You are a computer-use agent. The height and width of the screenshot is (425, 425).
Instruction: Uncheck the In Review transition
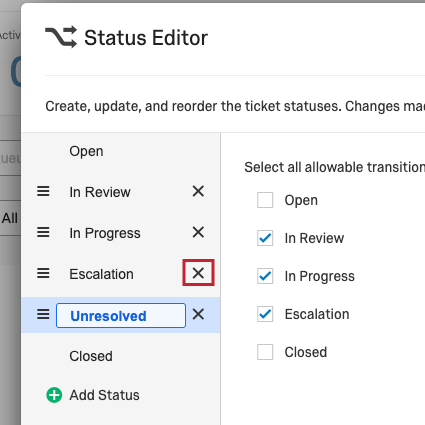(265, 238)
